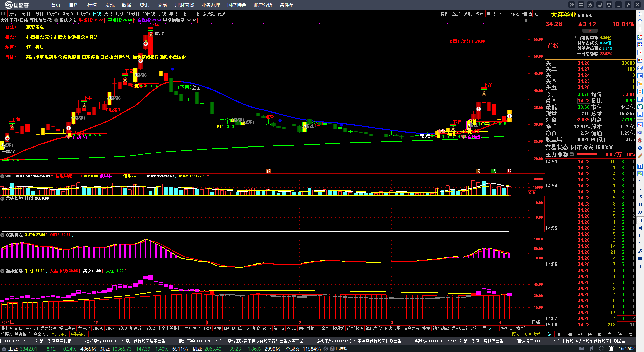Click the diamond icon at chart top right
The width and height of the screenshot is (644, 352).
pos(519,20)
